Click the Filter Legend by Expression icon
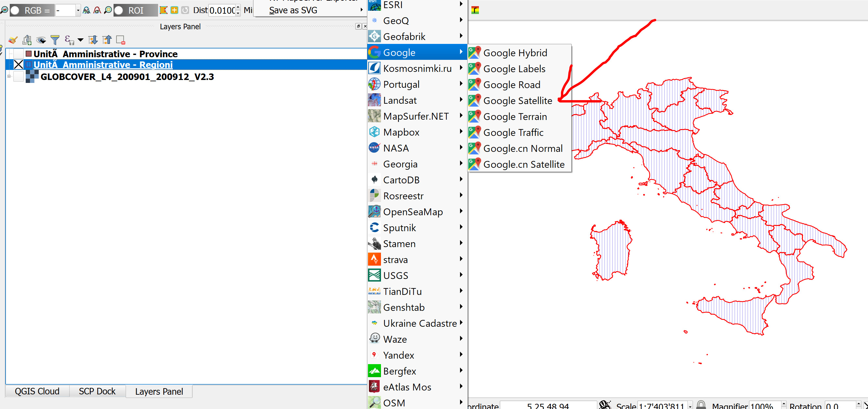 pyautogui.click(x=69, y=40)
